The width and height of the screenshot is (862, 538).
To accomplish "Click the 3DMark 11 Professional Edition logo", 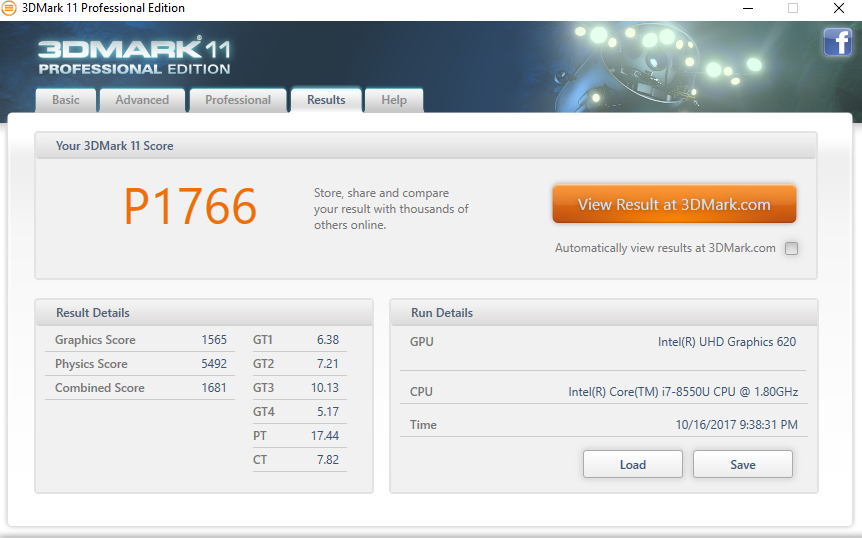I will click(134, 56).
